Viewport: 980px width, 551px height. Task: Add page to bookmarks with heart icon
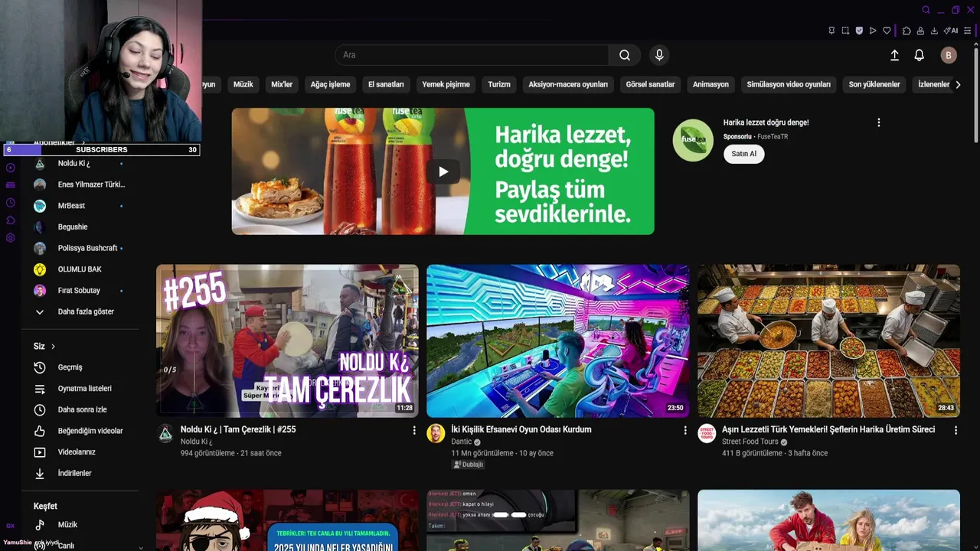click(x=887, y=31)
